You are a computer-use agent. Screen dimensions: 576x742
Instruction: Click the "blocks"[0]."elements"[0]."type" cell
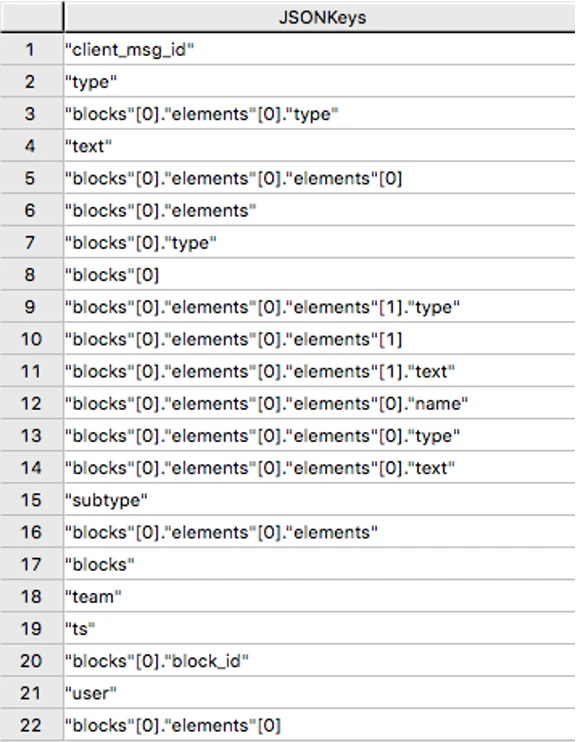(320, 114)
